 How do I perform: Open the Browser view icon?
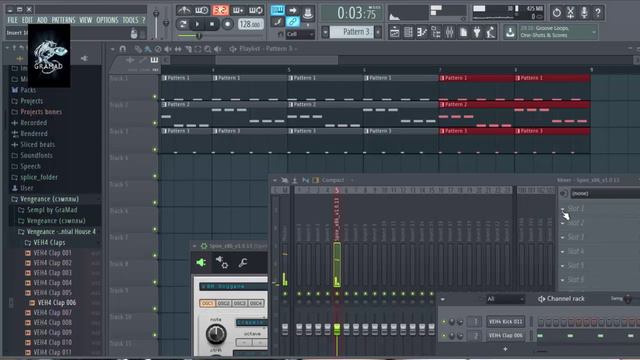pyautogui.click(x=436, y=32)
